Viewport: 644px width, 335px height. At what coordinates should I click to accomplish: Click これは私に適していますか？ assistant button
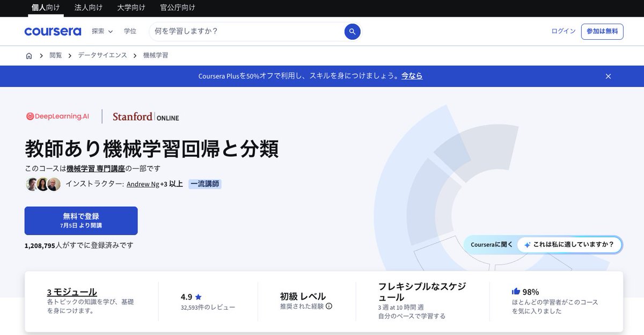coord(569,245)
